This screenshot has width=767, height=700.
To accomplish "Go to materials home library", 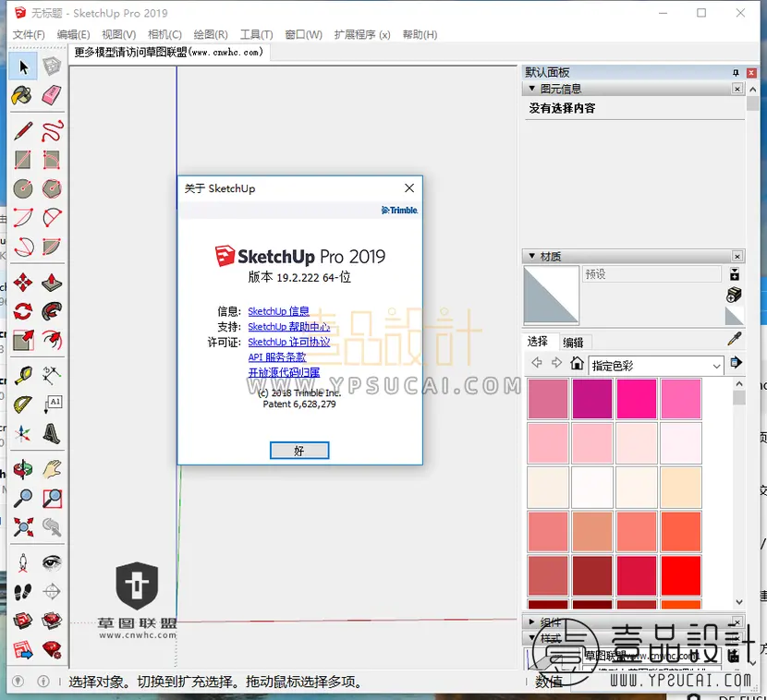I will coord(578,363).
